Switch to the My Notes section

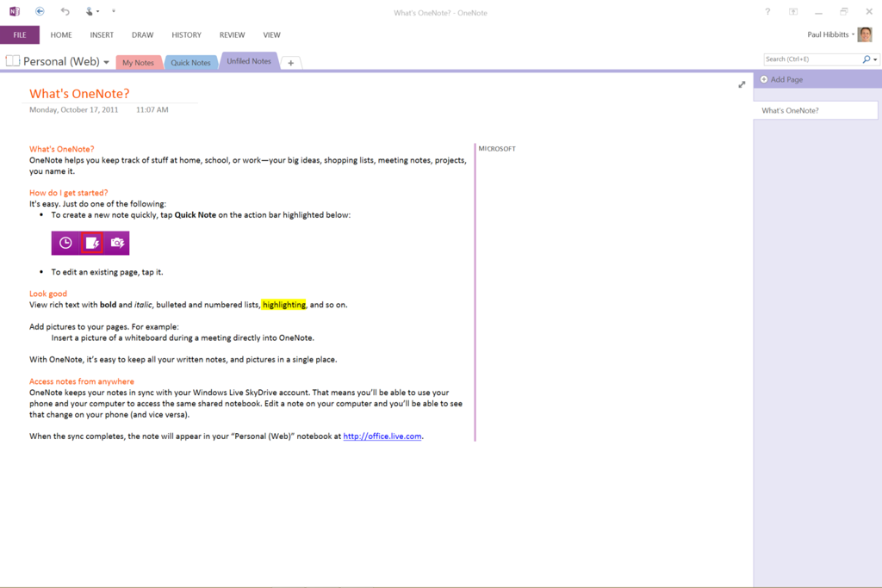pyautogui.click(x=139, y=62)
